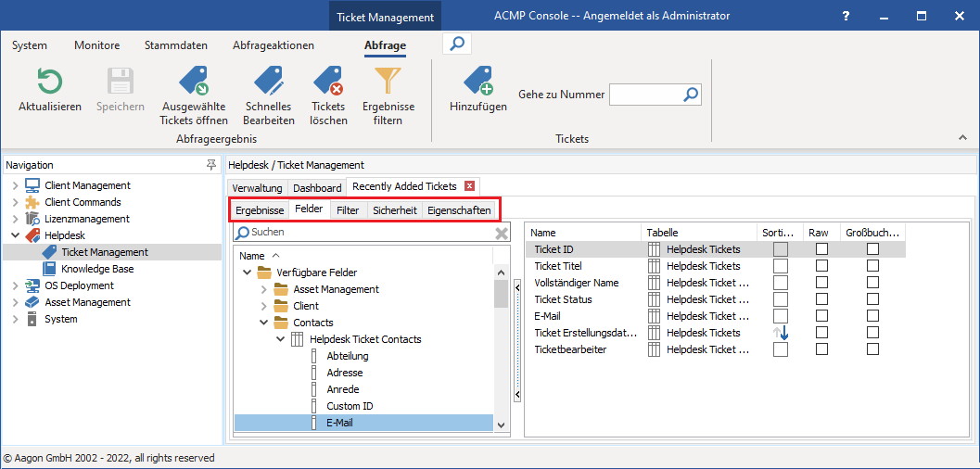Switch to the Dashboard tab

(317, 188)
